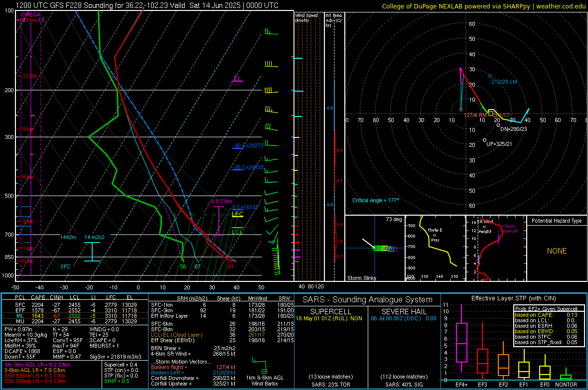This screenshot has height=390, width=588.
Task: Click the based on CAPE: 0.13 probability line
Action: (x=546, y=315)
